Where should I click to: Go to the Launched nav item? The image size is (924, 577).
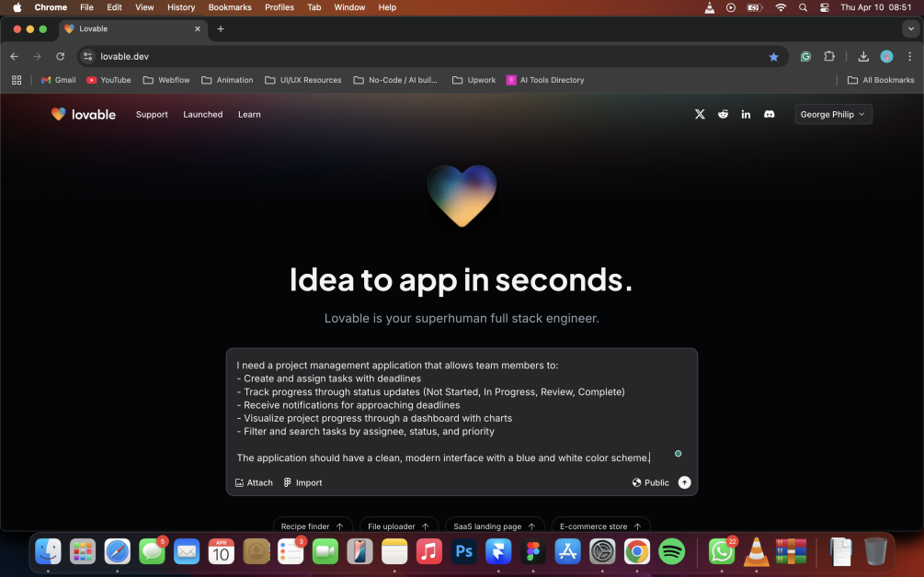202,115
